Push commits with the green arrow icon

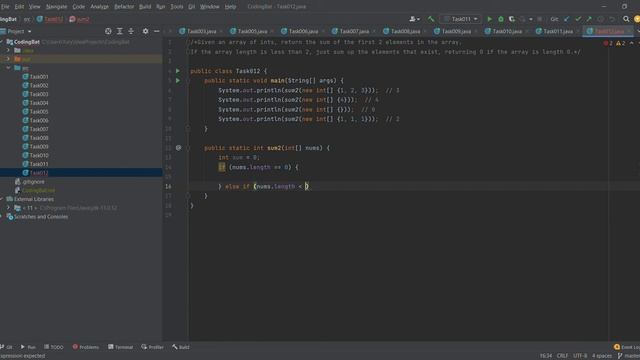click(x=589, y=19)
